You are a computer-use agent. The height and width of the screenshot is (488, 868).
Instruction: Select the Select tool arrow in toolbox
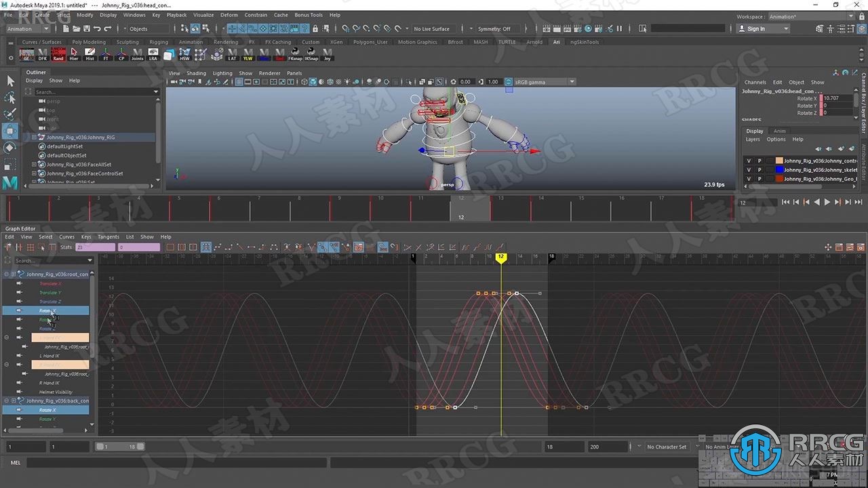(10, 81)
